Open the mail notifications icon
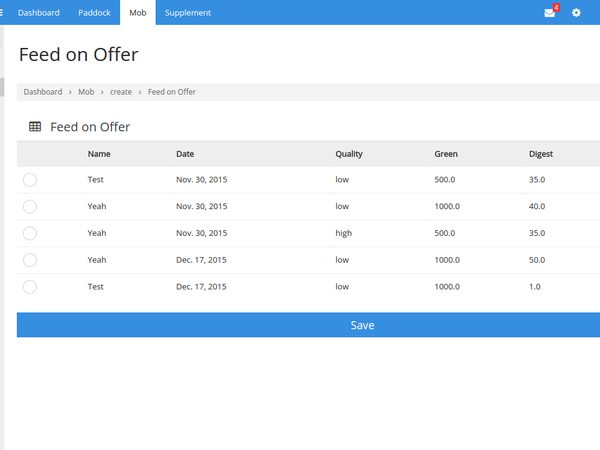The width and height of the screenshot is (600, 450). click(x=550, y=13)
